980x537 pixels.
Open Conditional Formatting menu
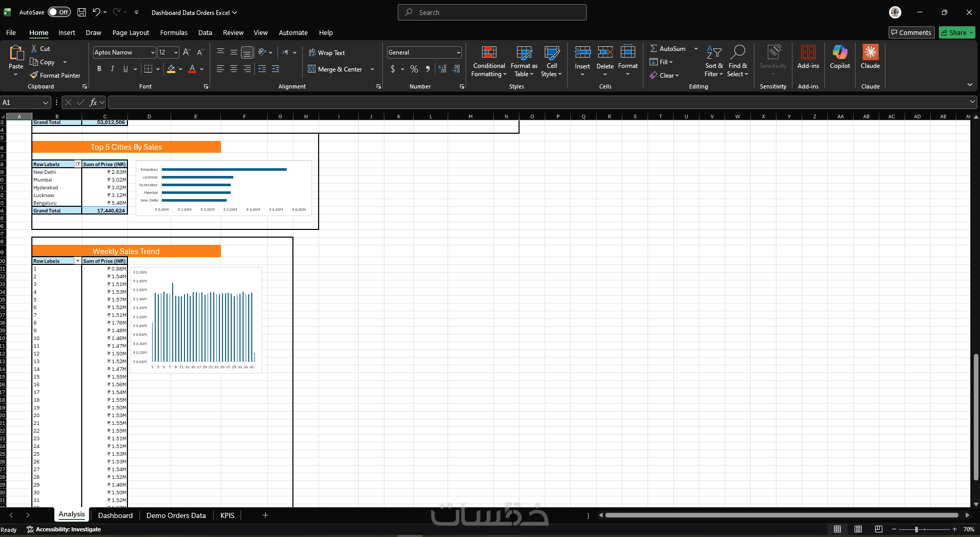(x=489, y=61)
